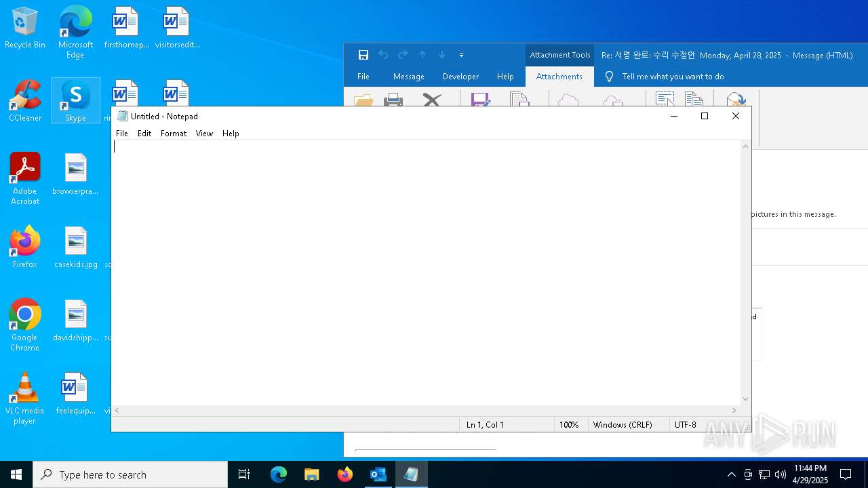Click the Redo arrow in the Outlook title bar

[403, 55]
